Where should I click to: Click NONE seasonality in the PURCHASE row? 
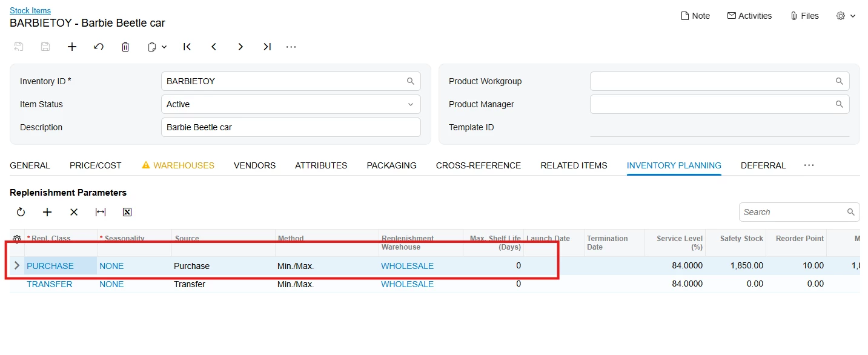(111, 266)
